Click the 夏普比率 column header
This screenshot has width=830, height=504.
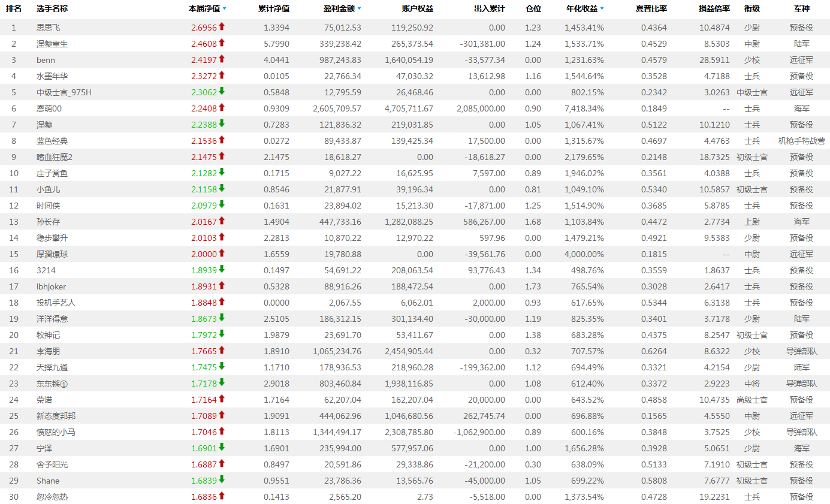(651, 8)
